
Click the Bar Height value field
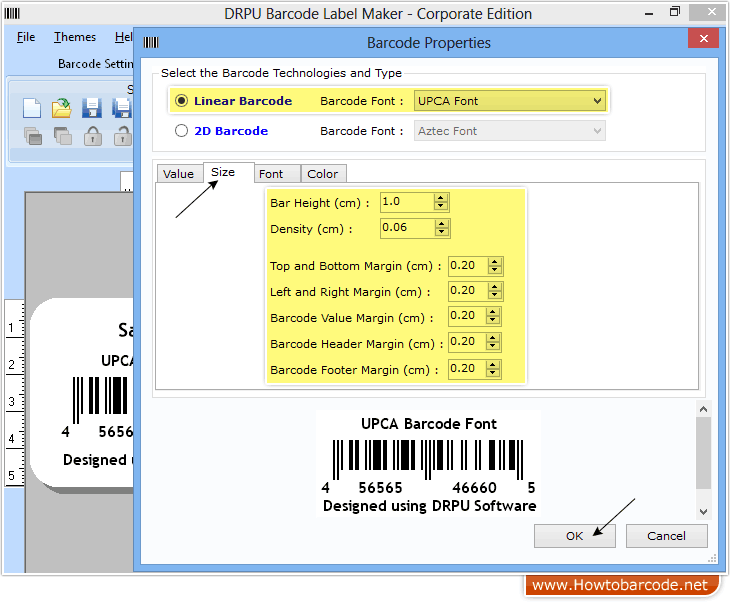pos(406,202)
